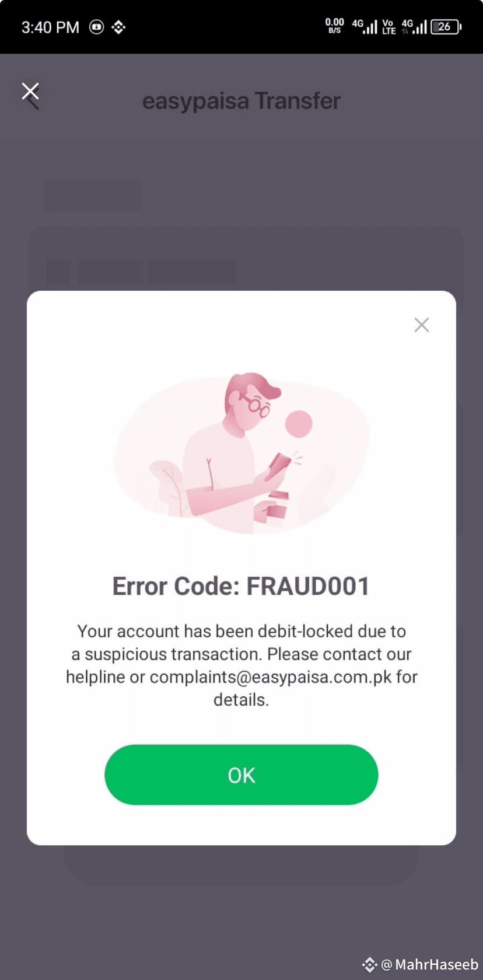The height and width of the screenshot is (980, 483).
Task: Tap the 3:40 PM clock
Action: pyautogui.click(x=50, y=27)
